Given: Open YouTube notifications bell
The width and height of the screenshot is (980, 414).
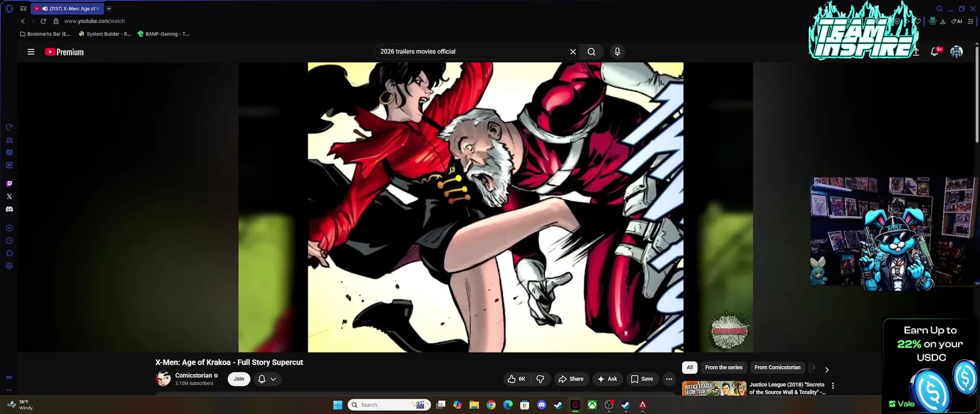Looking at the screenshot, I should click(935, 52).
